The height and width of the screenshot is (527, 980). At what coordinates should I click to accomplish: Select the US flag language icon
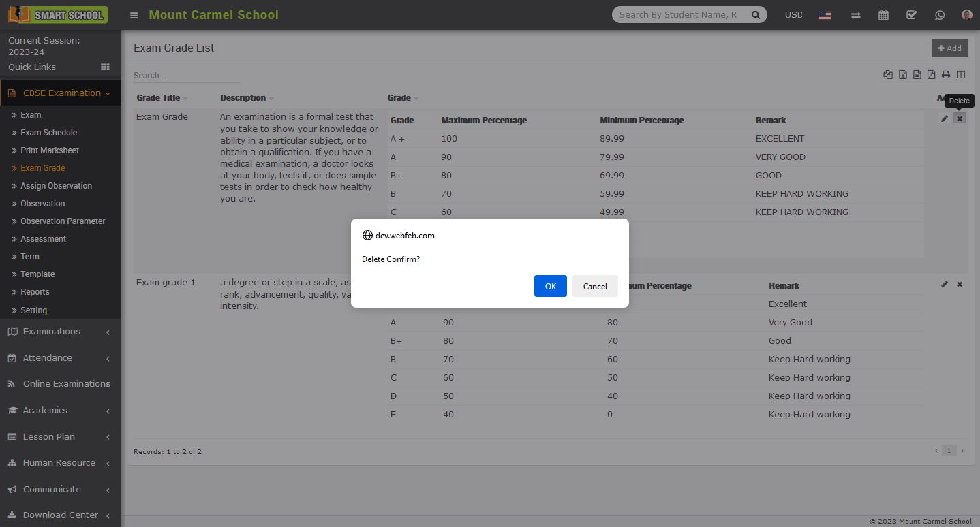tap(825, 15)
